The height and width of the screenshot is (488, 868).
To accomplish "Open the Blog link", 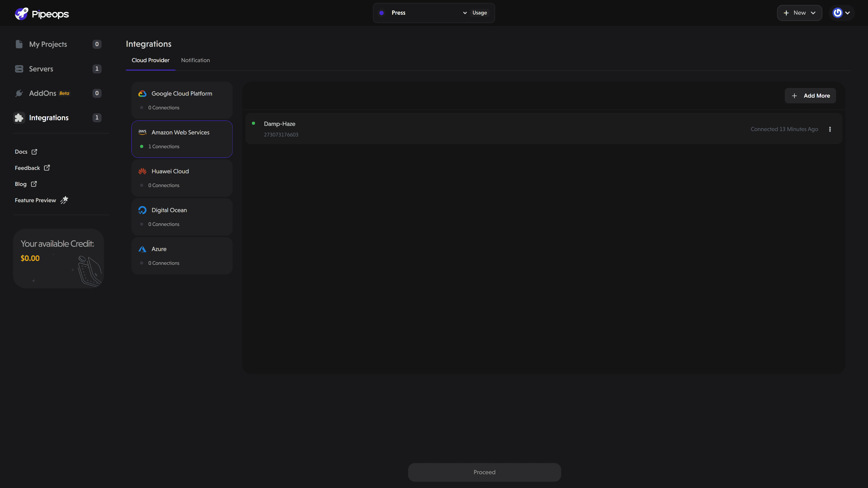I will click(x=26, y=184).
